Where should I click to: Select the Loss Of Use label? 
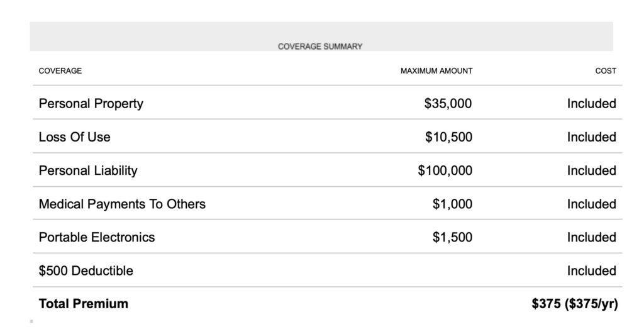pos(74,137)
